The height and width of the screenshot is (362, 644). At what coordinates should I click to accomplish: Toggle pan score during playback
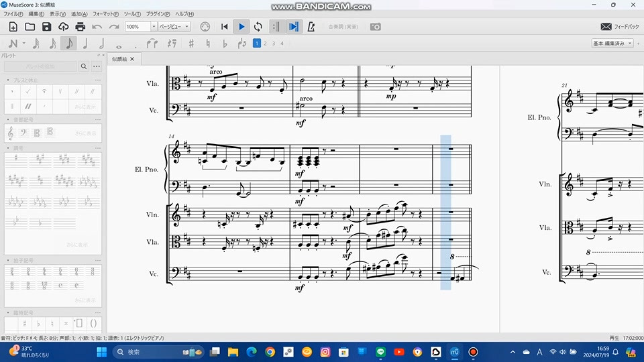pos(293,27)
